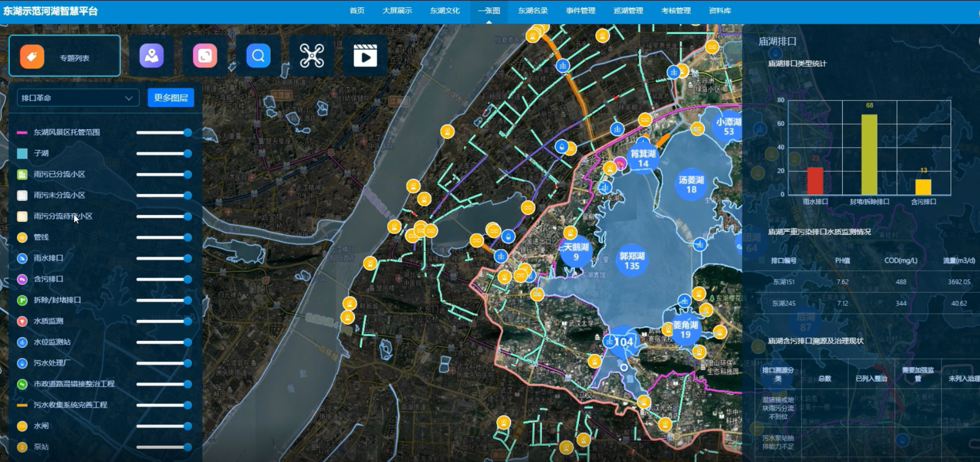
Task: Open the 大屏展示 menu item
Action: [x=397, y=10]
